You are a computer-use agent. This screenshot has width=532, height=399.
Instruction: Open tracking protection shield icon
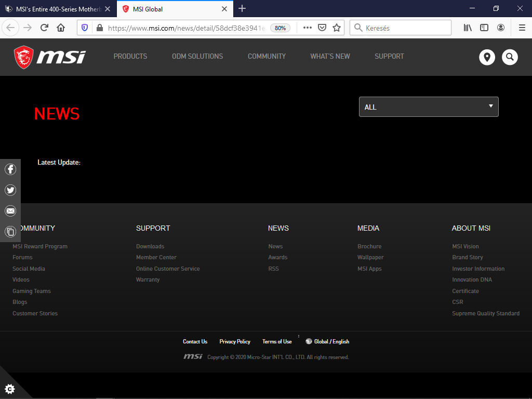tap(85, 28)
